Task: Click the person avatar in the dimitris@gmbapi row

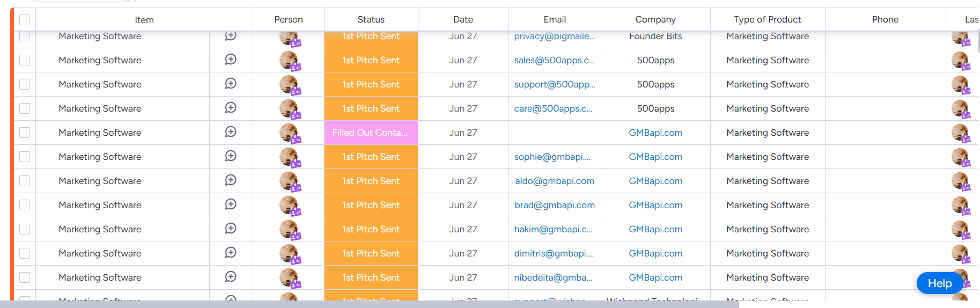Action: click(289, 253)
